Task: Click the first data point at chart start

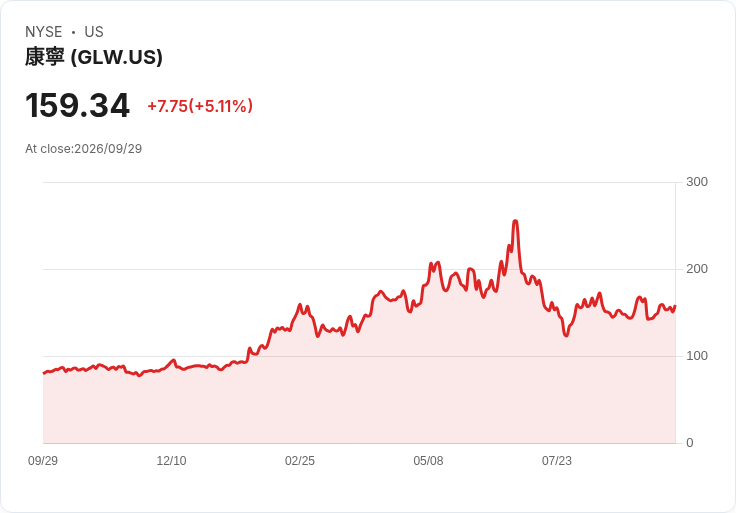Action: point(44,373)
